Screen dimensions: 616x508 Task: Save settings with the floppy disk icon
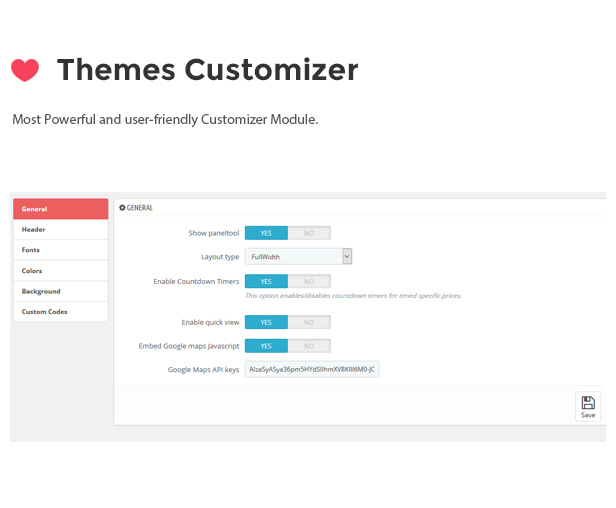588,406
